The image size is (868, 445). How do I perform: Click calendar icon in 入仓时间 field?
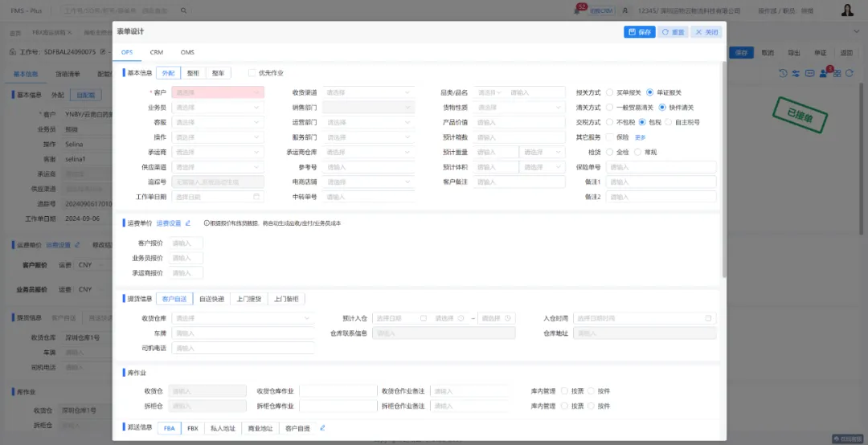click(x=708, y=318)
